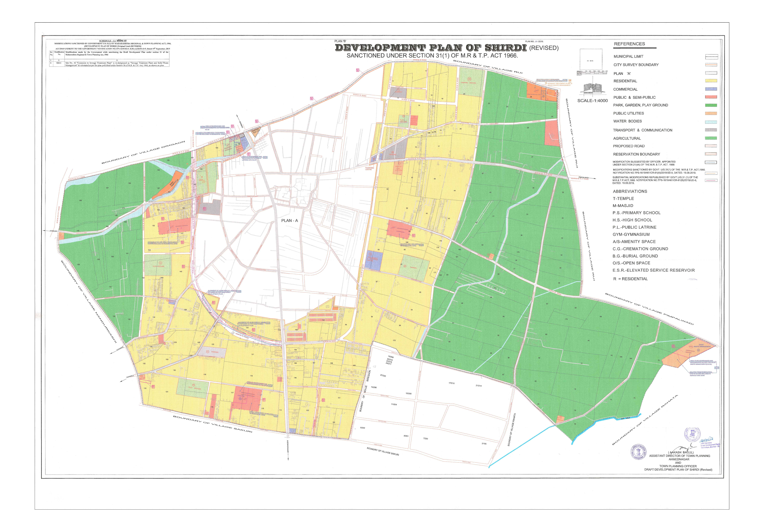Click plot number "11/204"
This screenshot has height=532, width=764.
394,405
